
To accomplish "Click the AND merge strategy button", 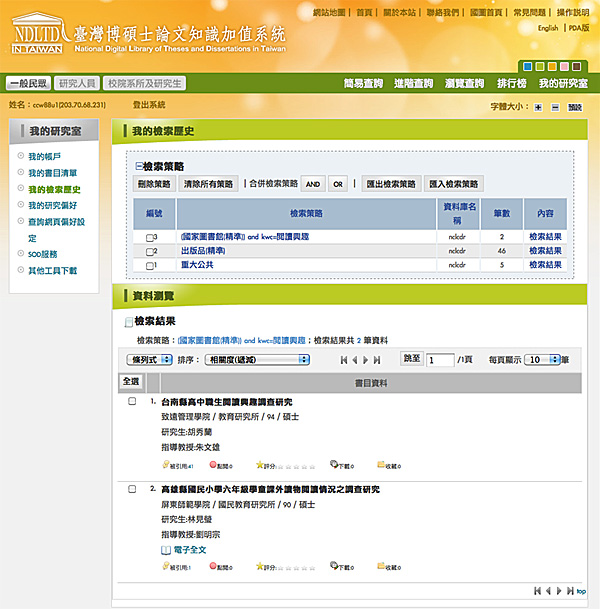I will point(312,184).
